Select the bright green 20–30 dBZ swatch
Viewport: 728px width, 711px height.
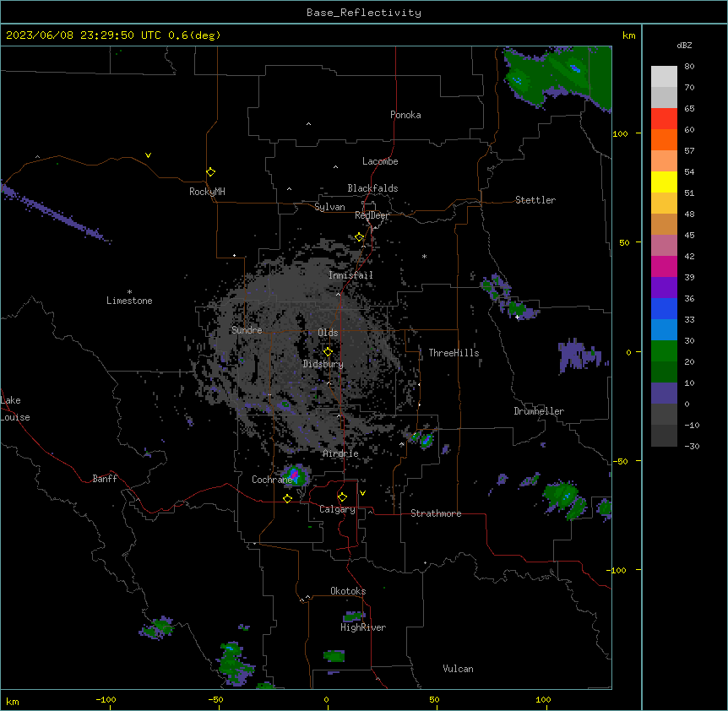[x=664, y=351]
